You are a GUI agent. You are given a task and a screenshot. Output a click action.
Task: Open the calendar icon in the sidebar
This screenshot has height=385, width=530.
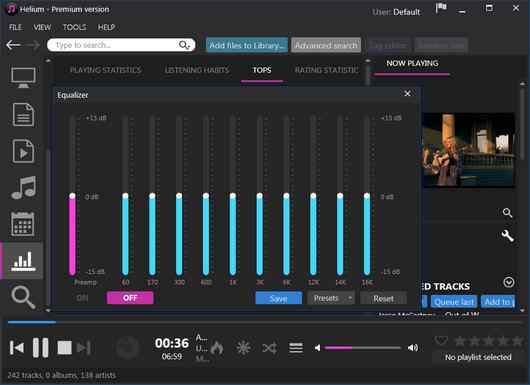(x=23, y=224)
